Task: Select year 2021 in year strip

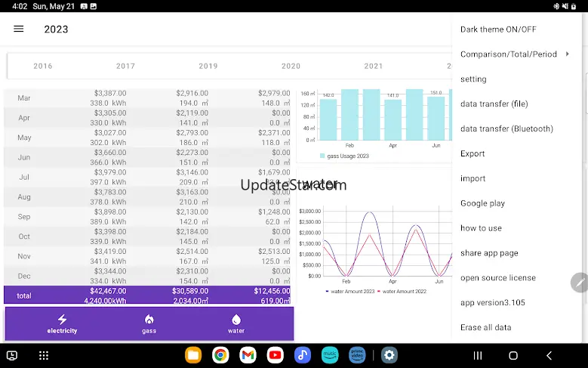Action: tap(374, 66)
